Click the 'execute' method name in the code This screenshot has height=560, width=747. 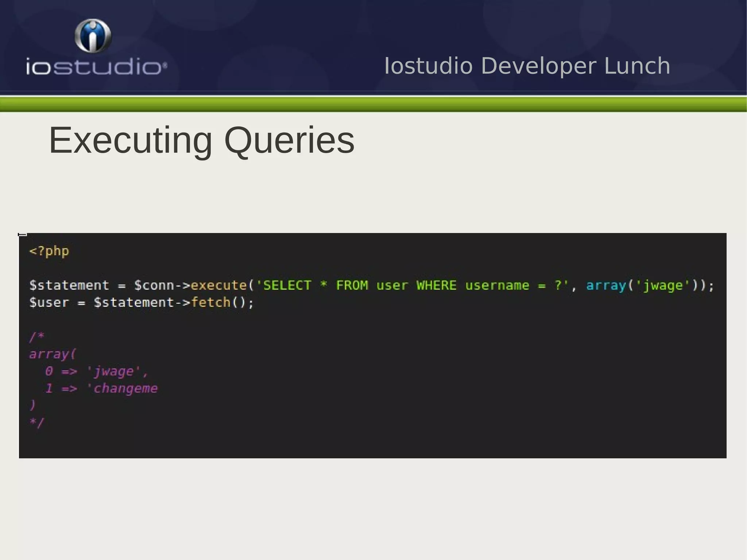219,285
